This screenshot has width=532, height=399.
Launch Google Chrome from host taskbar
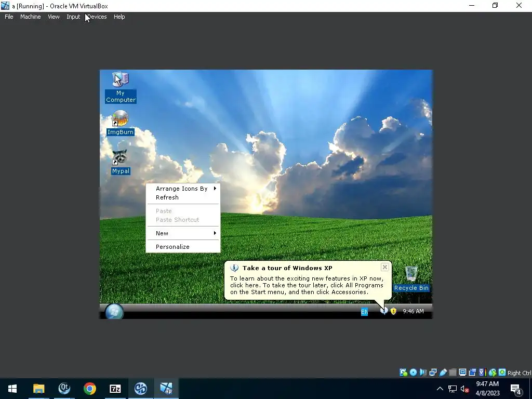point(89,389)
